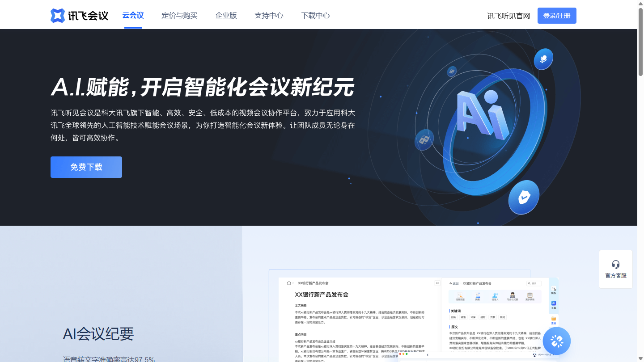This screenshot has width=644, height=362.
Task: Click the scrollbar down arrow
Action: click(x=640, y=358)
